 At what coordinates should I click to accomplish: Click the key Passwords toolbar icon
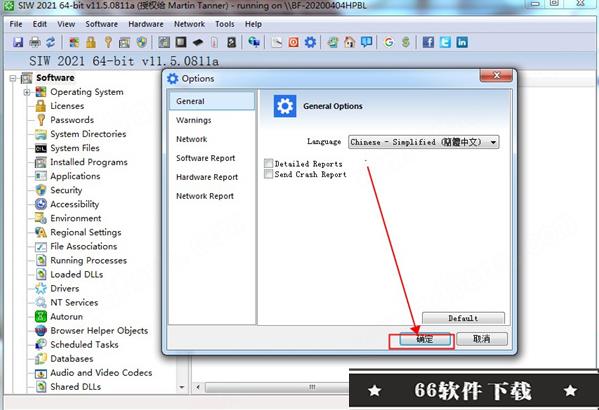(x=108, y=42)
